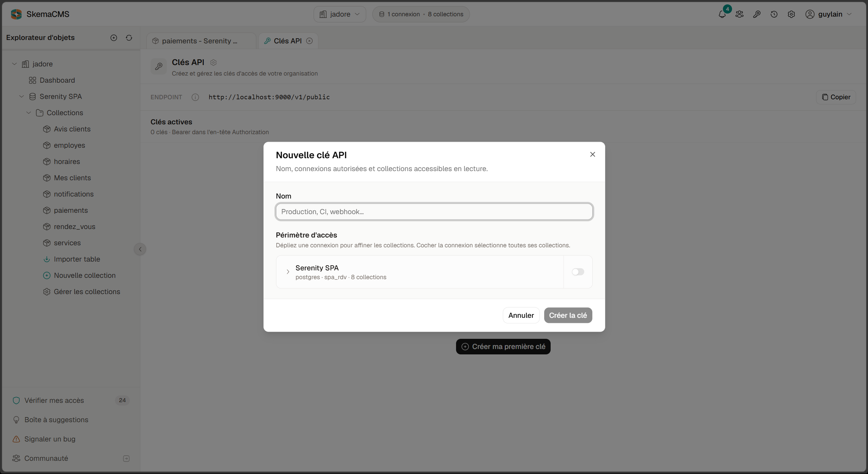Click the add icon in Explorateur d'objets

click(114, 38)
